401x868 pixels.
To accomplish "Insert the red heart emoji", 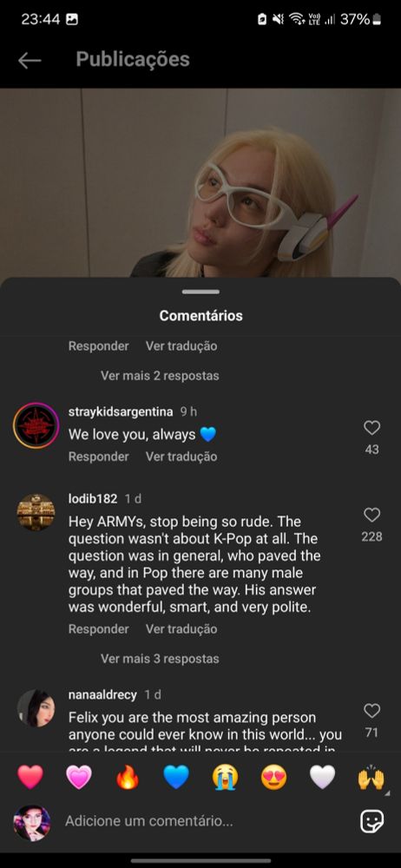I will tap(30, 777).
